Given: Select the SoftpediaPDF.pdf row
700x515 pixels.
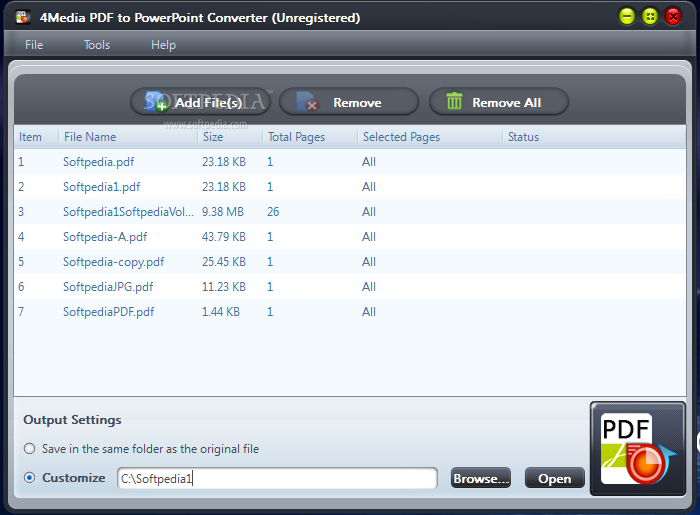Looking at the screenshot, I should [350, 311].
